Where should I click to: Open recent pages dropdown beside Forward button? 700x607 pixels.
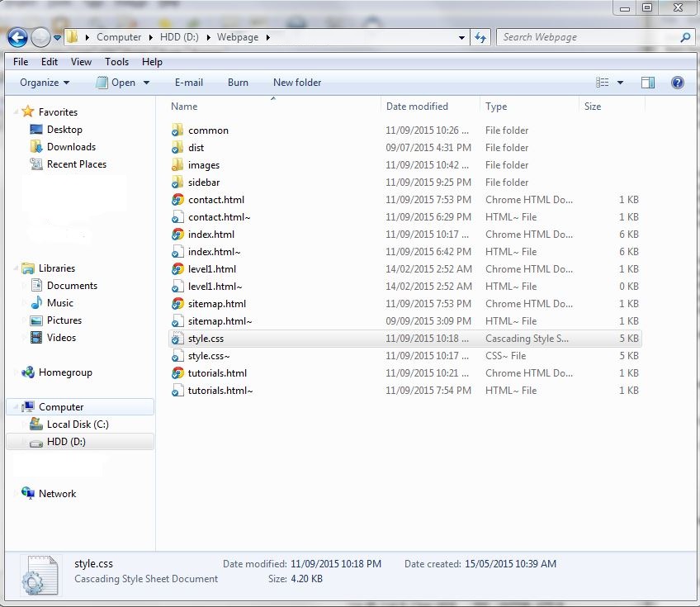pyautogui.click(x=57, y=38)
